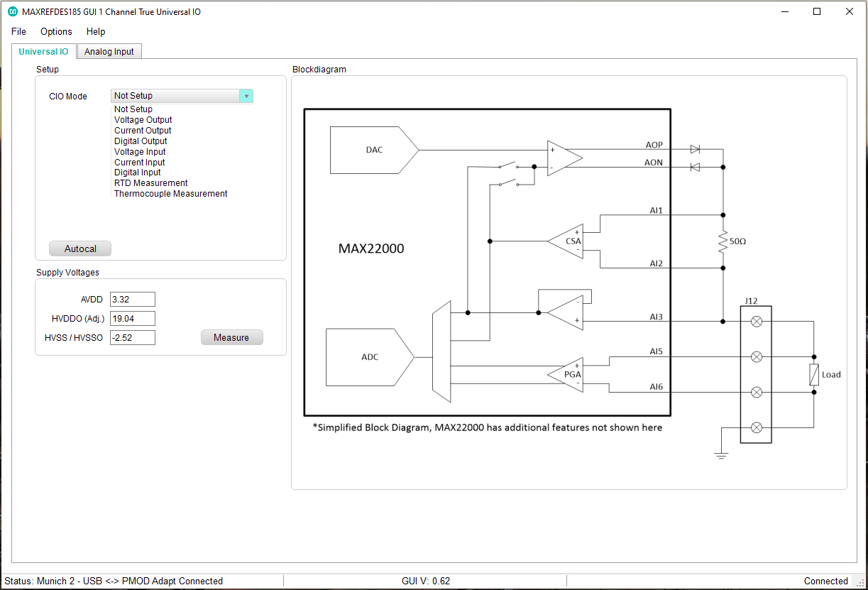Switch to the Analog Input tab
The image size is (868, 590).
(109, 51)
